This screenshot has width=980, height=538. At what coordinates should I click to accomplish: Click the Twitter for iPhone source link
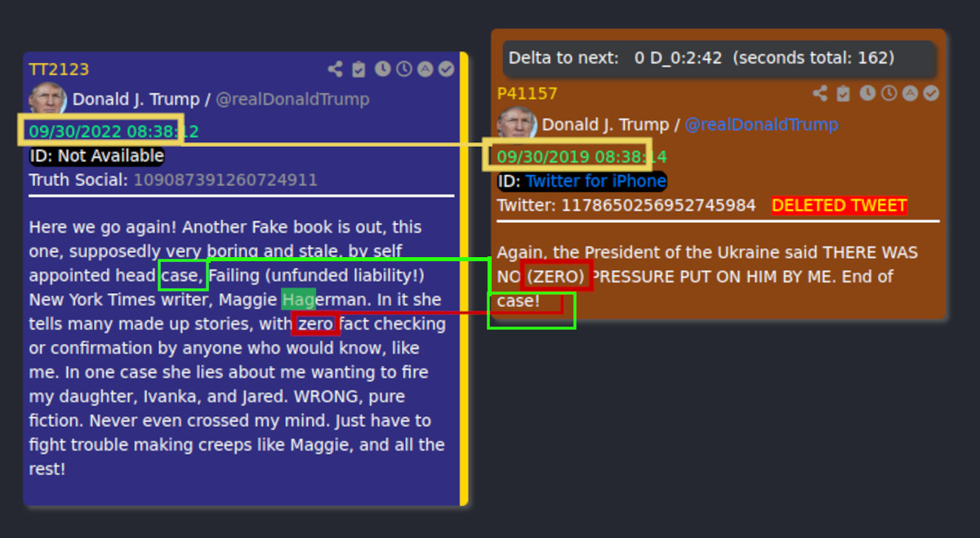coord(596,181)
